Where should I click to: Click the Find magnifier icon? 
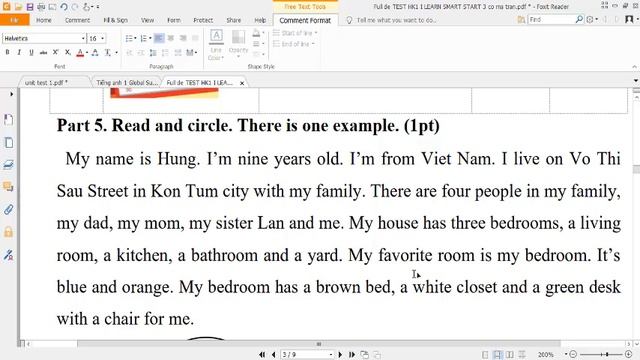pos(579,20)
